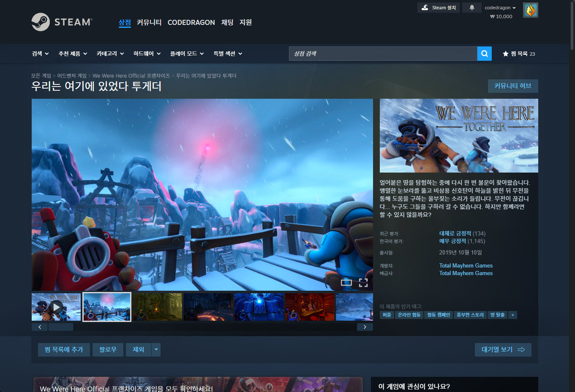Expand the 카테고리 menu
Viewport: 575px width, 392px height.
(110, 54)
